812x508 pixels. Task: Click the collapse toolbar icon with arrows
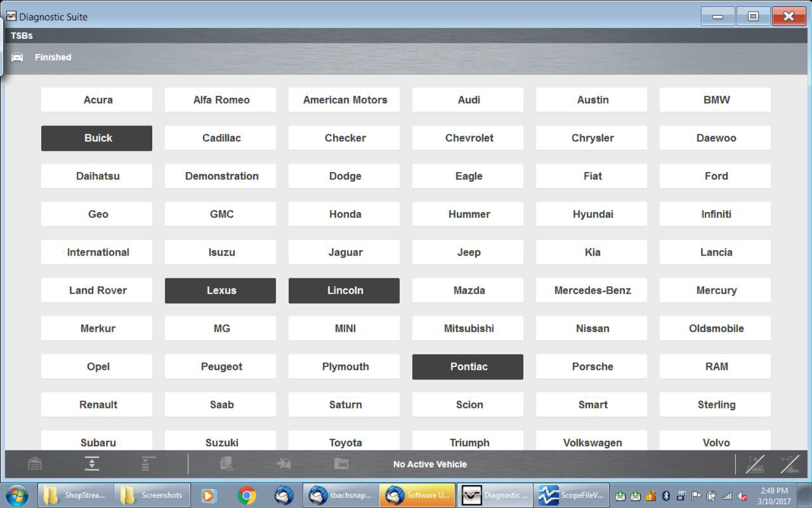pyautogui.click(x=92, y=464)
